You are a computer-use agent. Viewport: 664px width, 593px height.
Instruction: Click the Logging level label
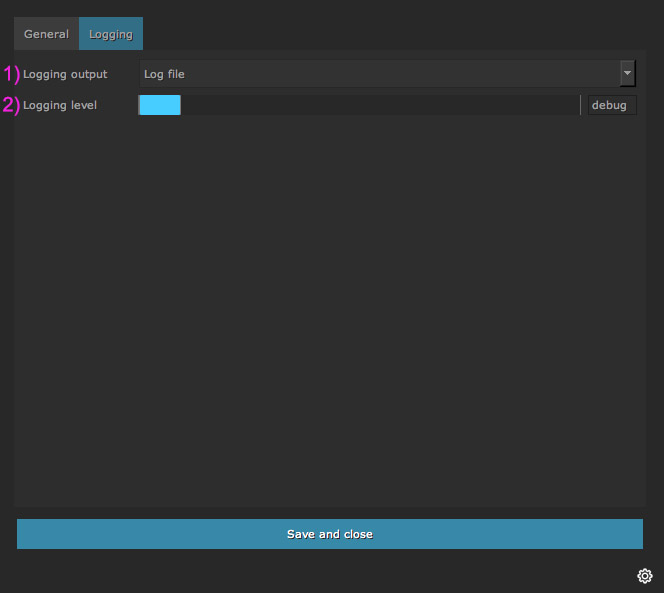(x=60, y=105)
